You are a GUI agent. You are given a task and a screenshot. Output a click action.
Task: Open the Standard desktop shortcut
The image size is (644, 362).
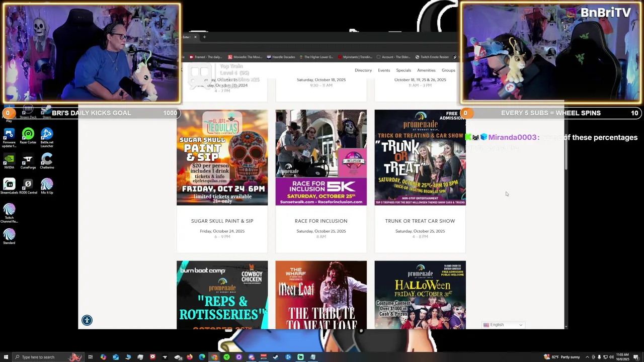coord(9,237)
